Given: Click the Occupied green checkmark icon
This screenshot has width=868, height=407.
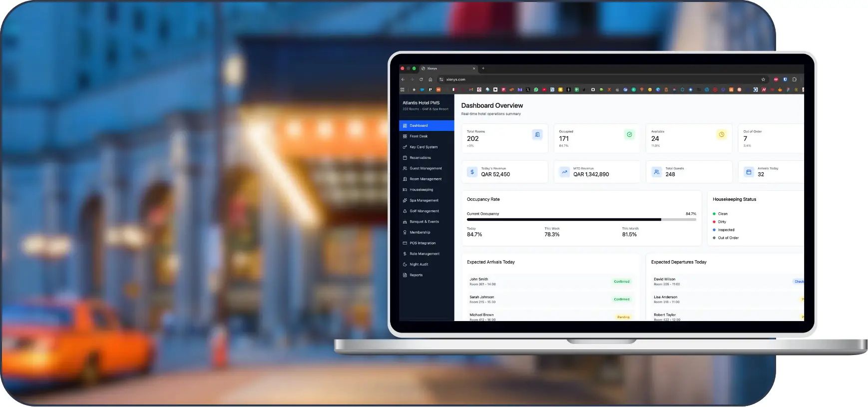Looking at the screenshot, I should click(629, 135).
